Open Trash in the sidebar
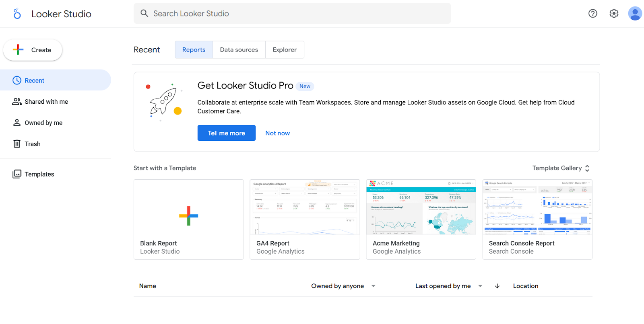 [x=56, y=144]
